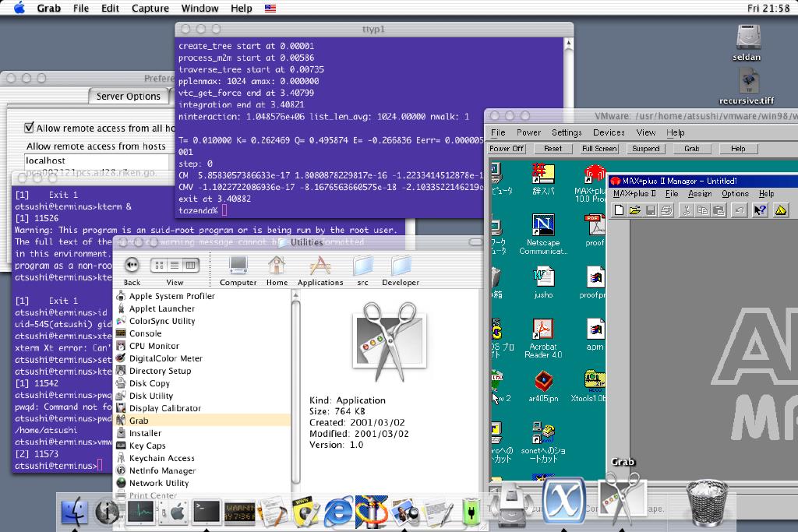Click Open folder icon in MAX+plus II
798x532 pixels.
coord(634,210)
